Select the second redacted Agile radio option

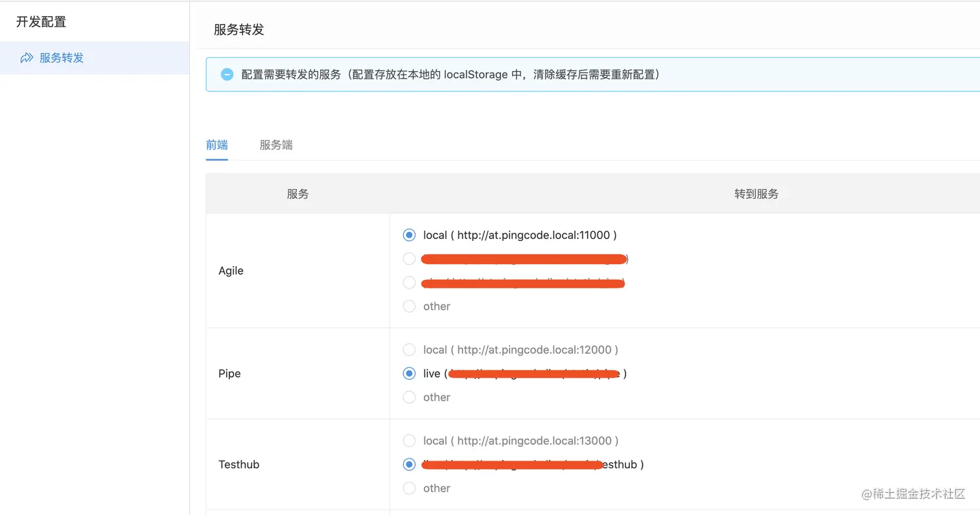tap(409, 259)
